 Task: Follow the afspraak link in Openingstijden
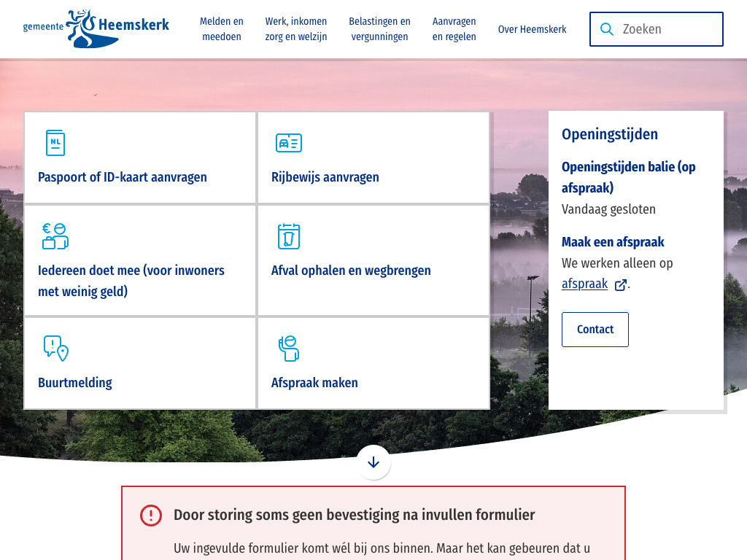coord(584,284)
